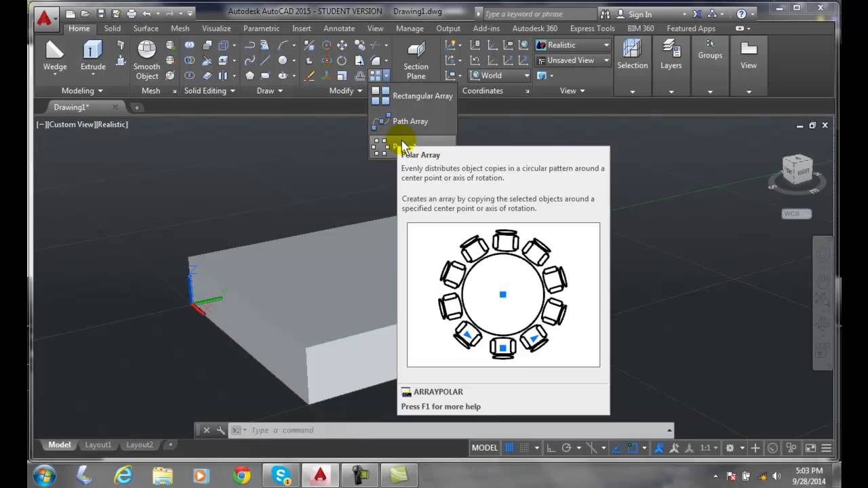
Task: Click the Solid Subtract icon
Action: 189,60
